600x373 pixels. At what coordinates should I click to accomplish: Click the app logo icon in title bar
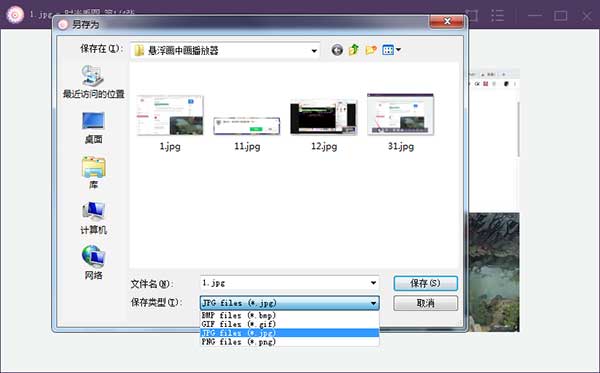click(15, 15)
